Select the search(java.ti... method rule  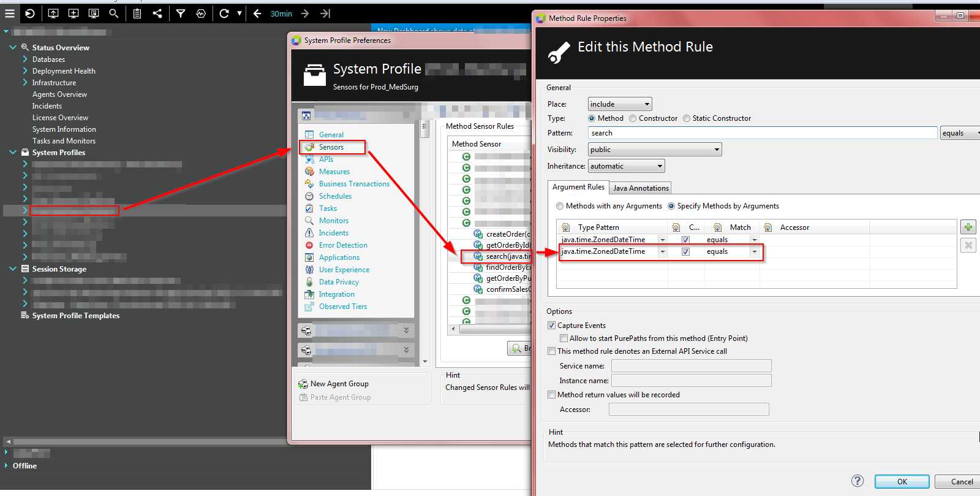pos(508,256)
